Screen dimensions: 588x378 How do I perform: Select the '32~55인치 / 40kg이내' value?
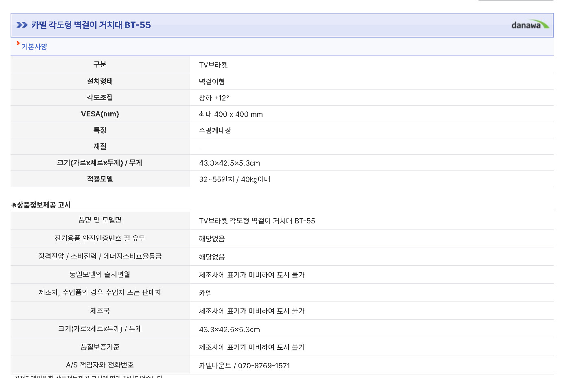tap(235, 179)
